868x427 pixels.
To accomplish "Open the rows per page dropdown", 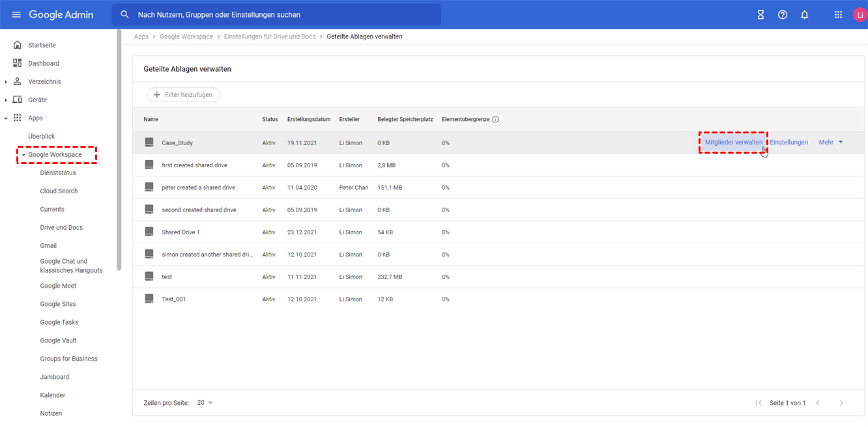I will (205, 403).
